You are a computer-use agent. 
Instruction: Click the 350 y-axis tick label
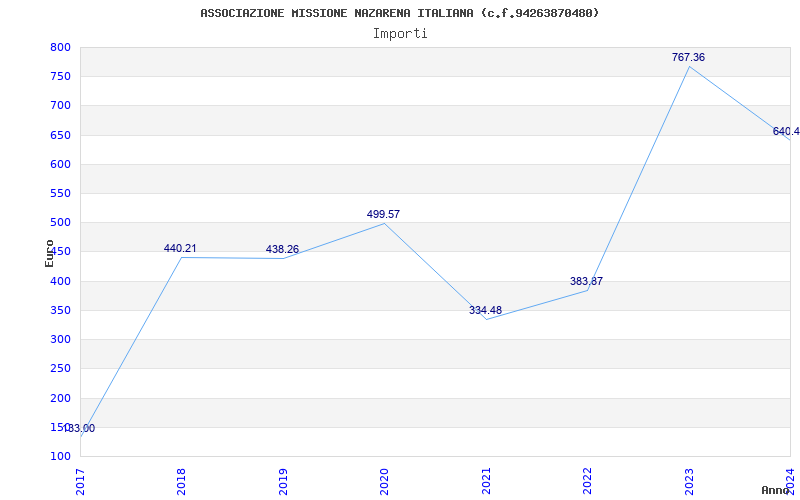pos(60,310)
